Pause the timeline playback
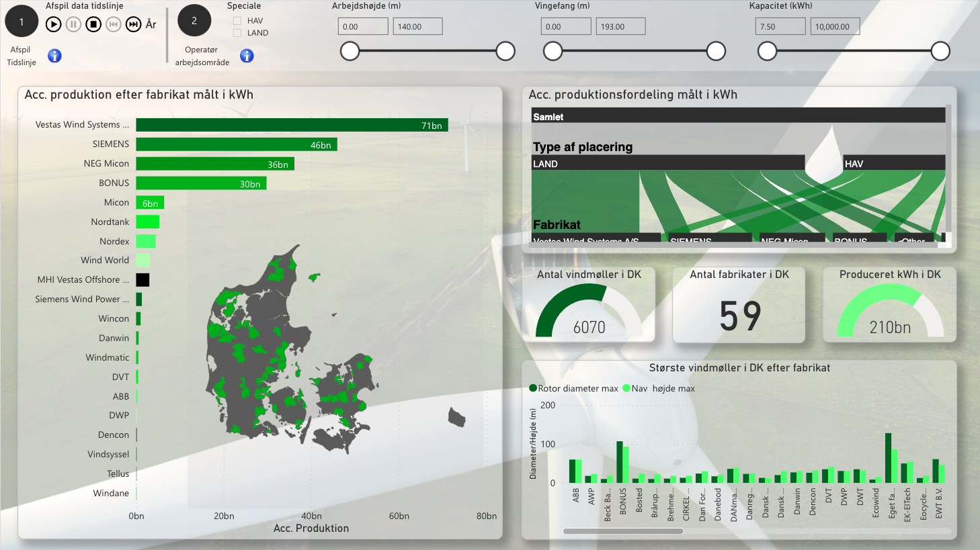The image size is (980, 550). coord(73,25)
